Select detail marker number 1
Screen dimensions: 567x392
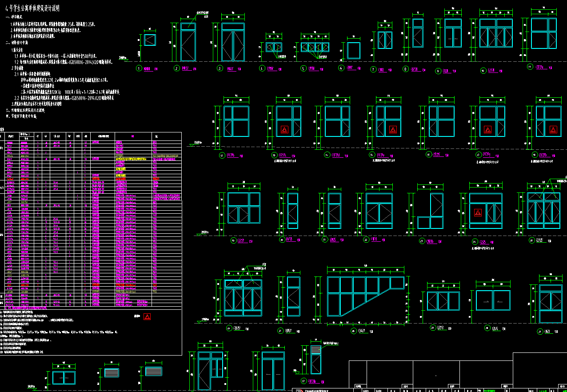pyautogui.click(x=139, y=68)
